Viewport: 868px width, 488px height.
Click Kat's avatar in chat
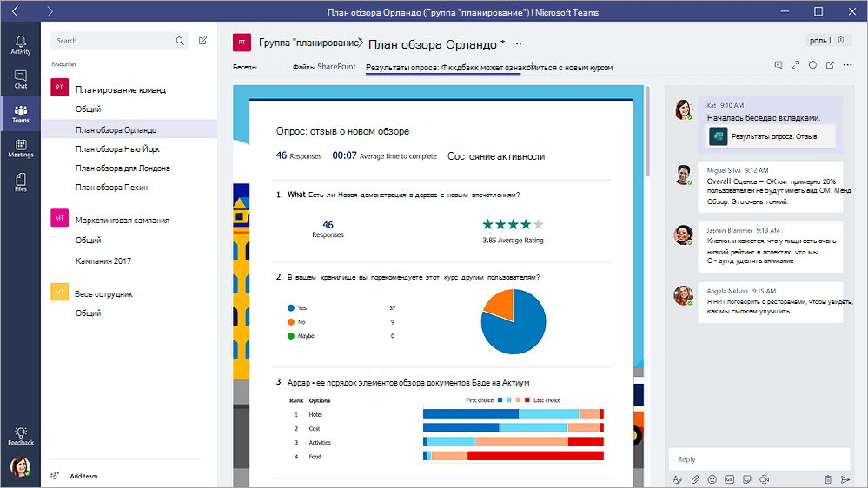[684, 109]
